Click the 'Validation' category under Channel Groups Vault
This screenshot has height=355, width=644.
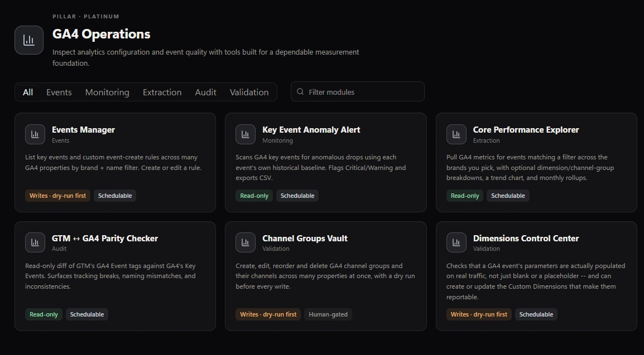tap(276, 249)
